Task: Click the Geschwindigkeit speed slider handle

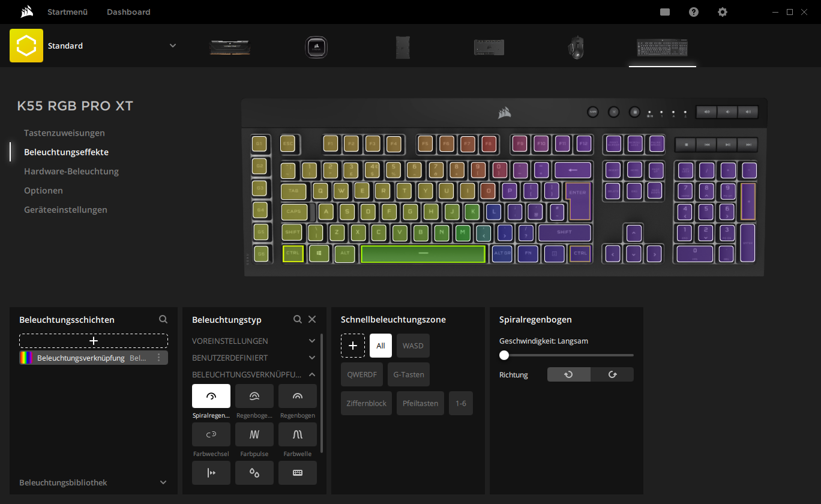Action: [x=504, y=355]
